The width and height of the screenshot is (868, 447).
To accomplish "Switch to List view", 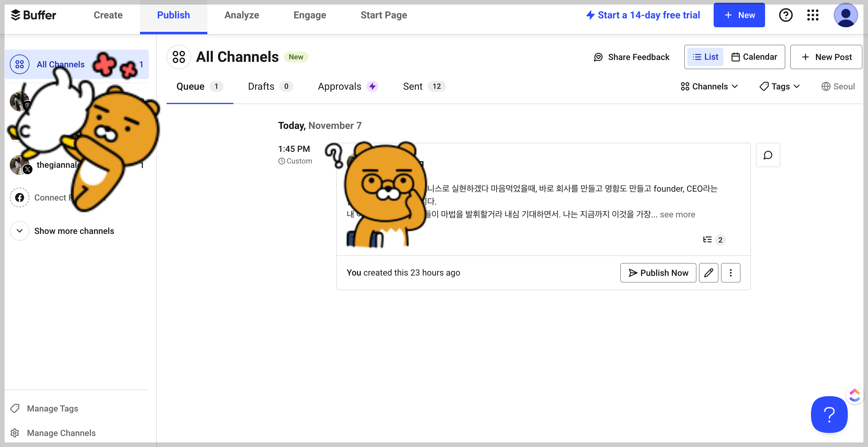I will 705,57.
